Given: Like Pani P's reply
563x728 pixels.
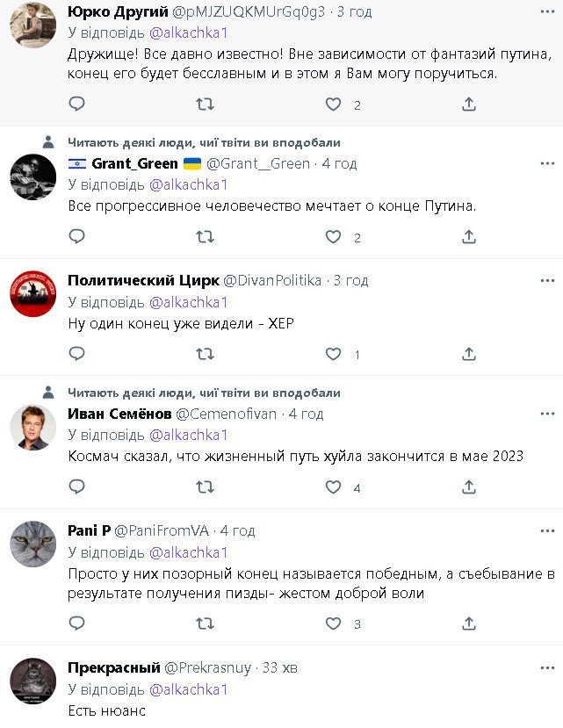Looking at the screenshot, I should 333,623.
